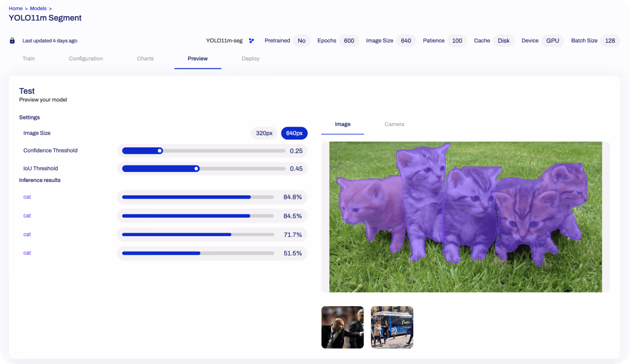Click the cat result bar at 84.5%
630x364 pixels.
[198, 216]
